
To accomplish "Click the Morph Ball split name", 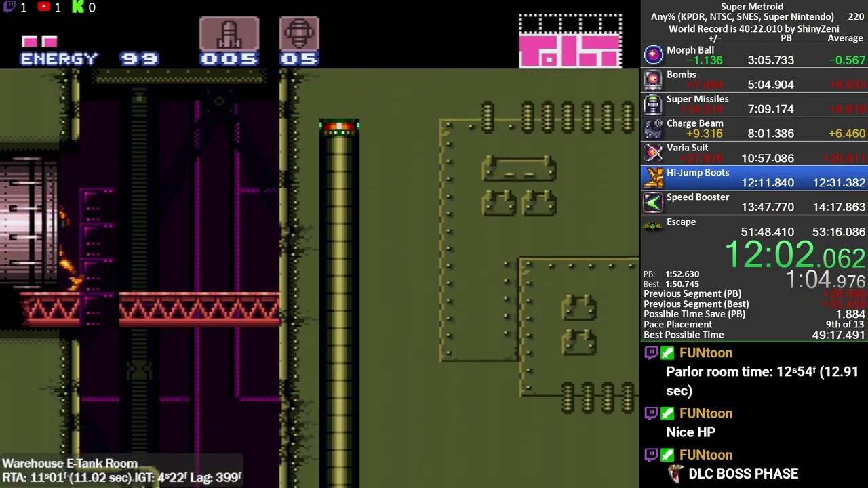I will [x=690, y=50].
